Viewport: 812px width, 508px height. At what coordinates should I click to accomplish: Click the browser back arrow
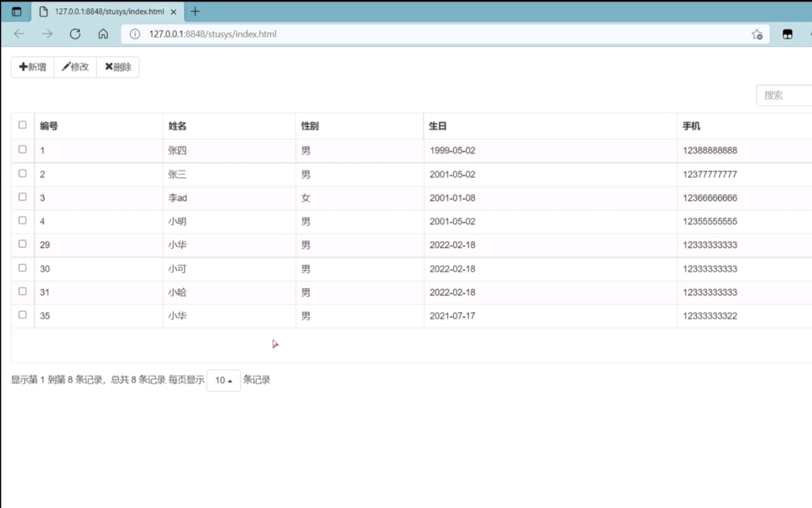[19, 34]
